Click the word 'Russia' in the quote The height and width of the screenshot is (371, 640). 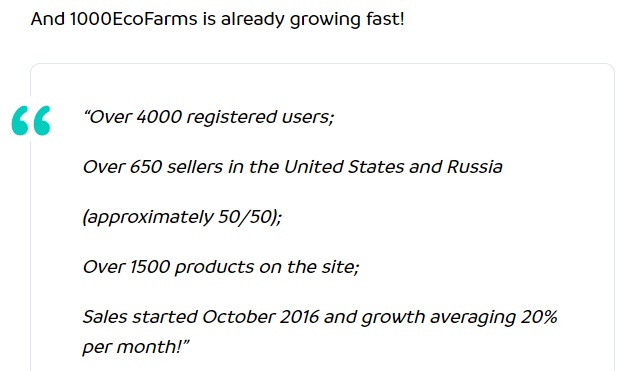click(x=475, y=167)
